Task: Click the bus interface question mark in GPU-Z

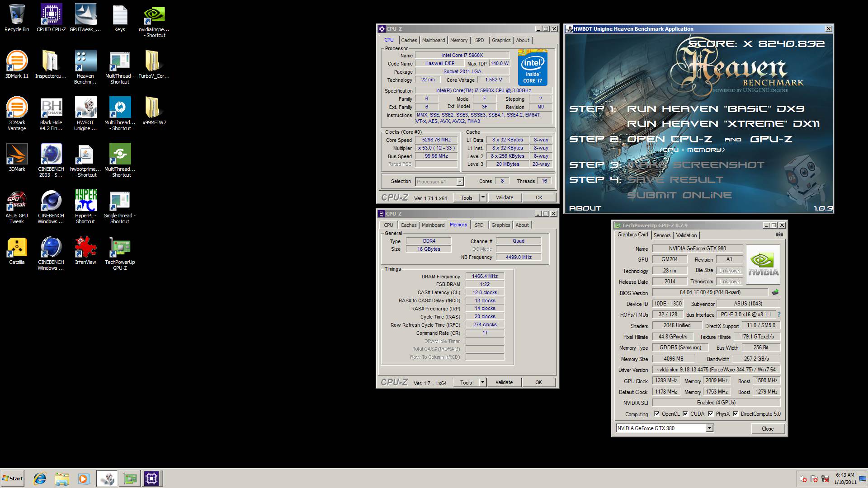Action: point(779,314)
